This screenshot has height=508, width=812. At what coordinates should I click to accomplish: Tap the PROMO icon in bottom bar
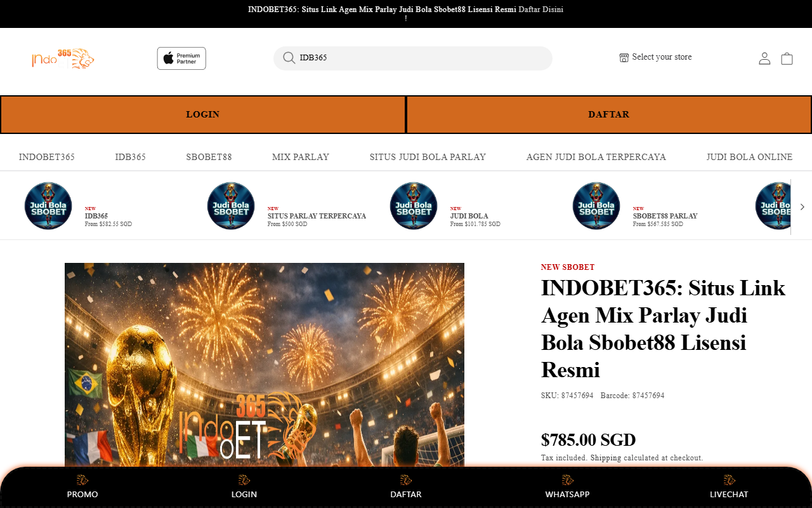pyautogui.click(x=82, y=480)
